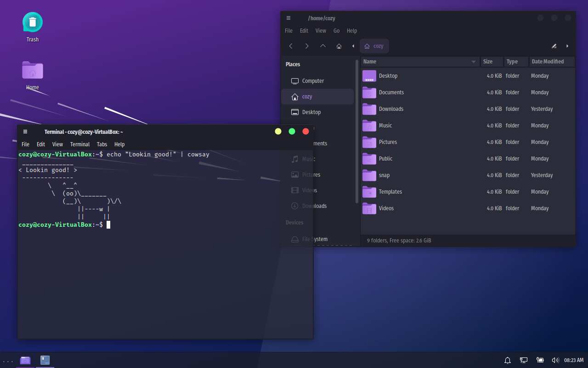Open file manager hamburger menu button
588x368 pixels.
click(288, 18)
